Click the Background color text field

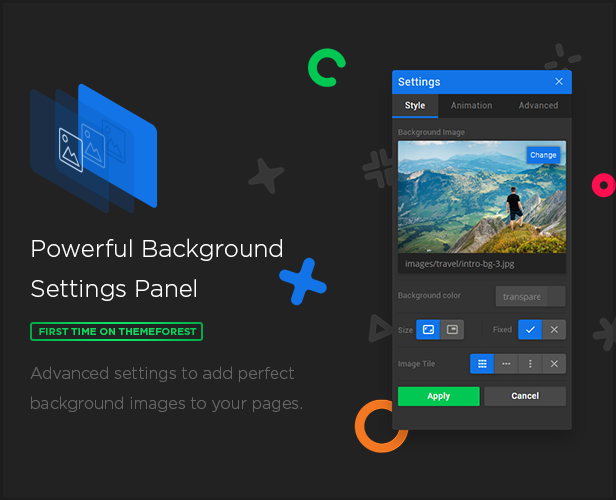(x=521, y=296)
